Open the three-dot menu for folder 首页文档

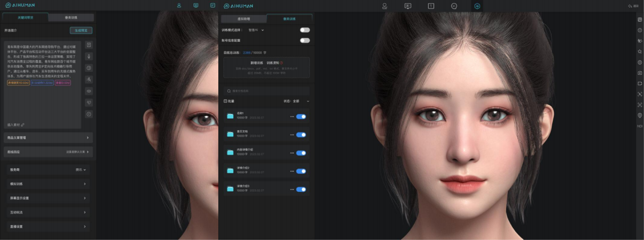tap(292, 135)
